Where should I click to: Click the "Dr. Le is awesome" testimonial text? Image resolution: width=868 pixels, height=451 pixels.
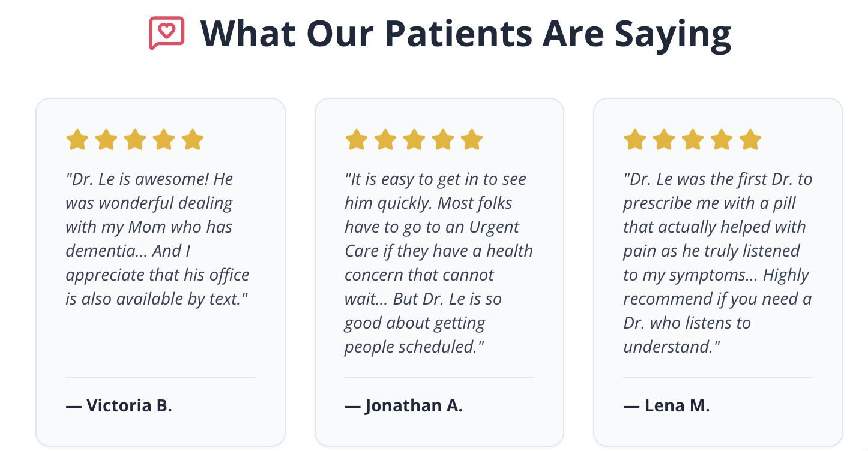click(157, 239)
